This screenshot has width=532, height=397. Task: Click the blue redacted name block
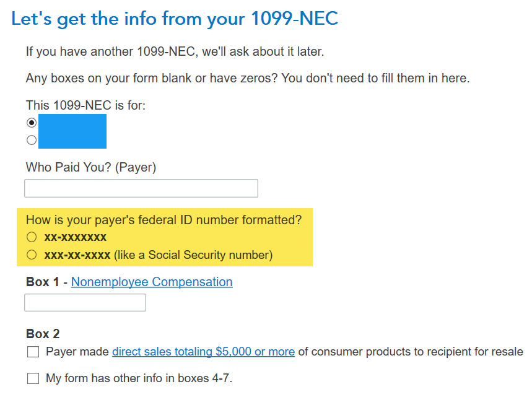pos(72,131)
